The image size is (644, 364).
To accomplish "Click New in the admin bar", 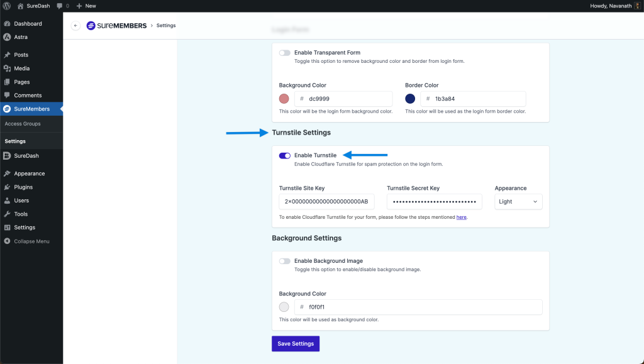I will pos(91,6).
